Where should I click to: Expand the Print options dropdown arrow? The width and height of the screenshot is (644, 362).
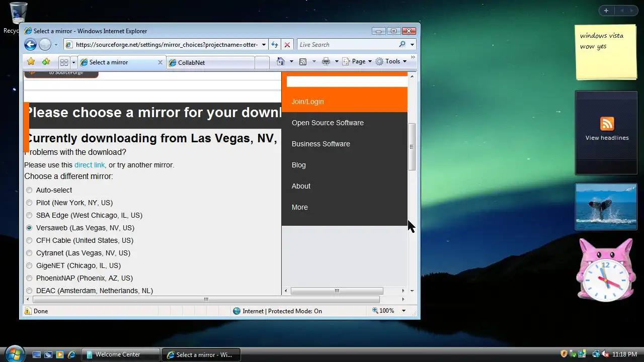click(336, 61)
